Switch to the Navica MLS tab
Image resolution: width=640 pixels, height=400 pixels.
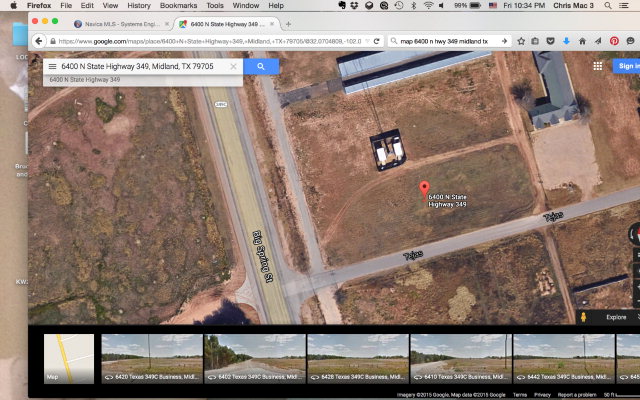click(122, 24)
